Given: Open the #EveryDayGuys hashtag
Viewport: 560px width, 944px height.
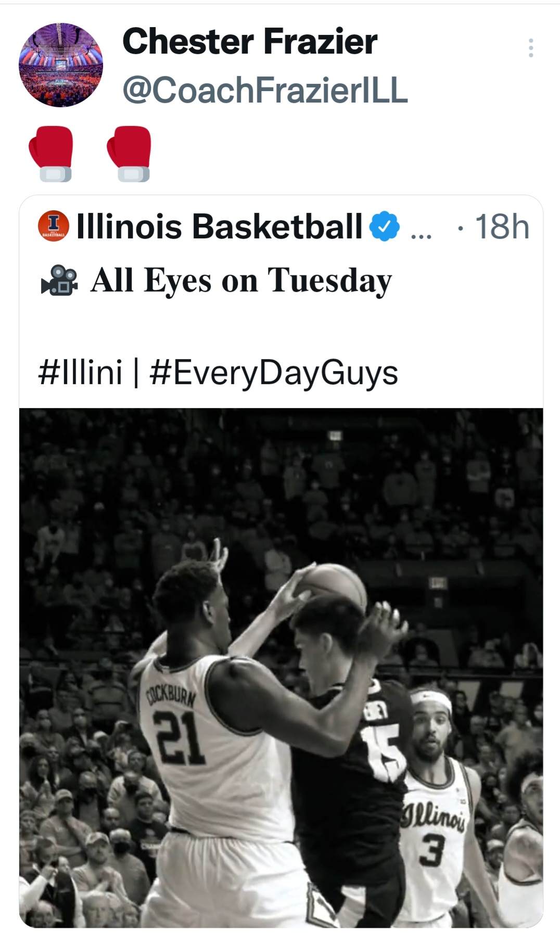Looking at the screenshot, I should pos(274,373).
